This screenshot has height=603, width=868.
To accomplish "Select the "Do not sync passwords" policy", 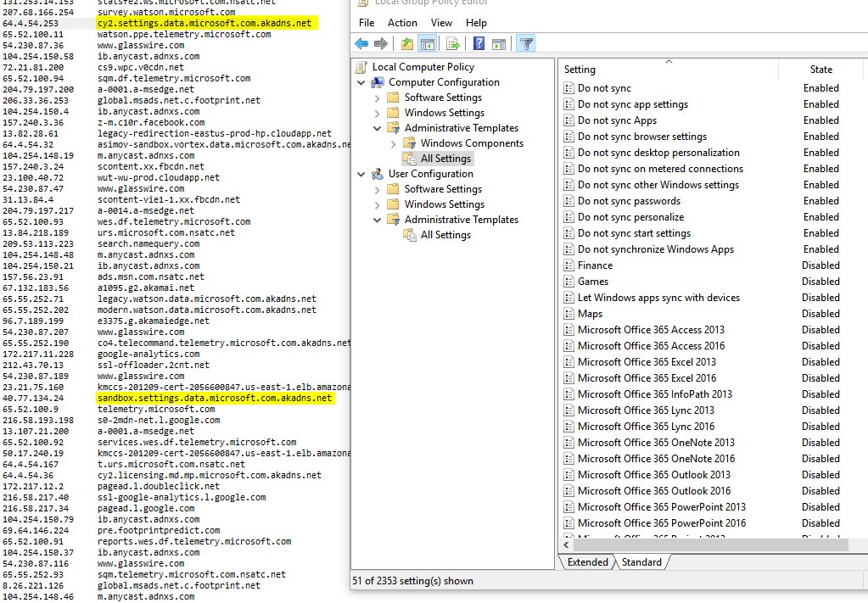I will tap(629, 201).
